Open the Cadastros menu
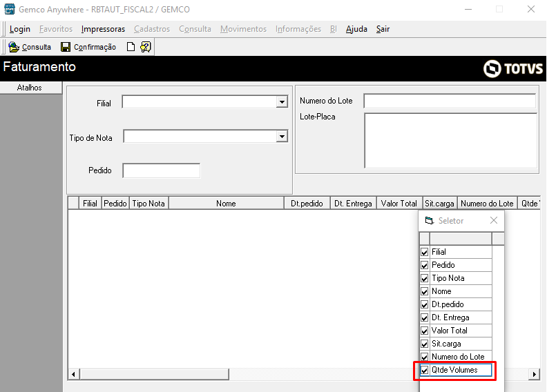The width and height of the screenshot is (547, 392). (152, 29)
